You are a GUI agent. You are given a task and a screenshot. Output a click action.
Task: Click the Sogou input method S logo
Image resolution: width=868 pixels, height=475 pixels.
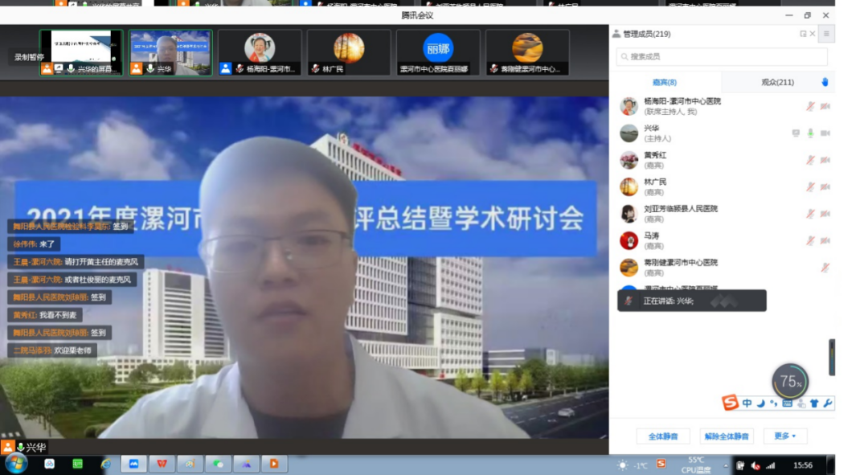point(730,403)
